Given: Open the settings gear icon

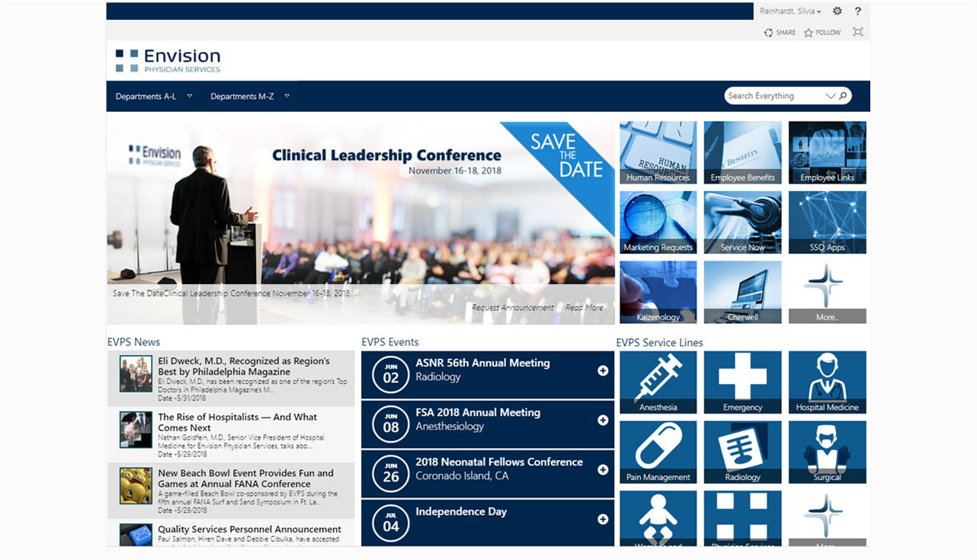Looking at the screenshot, I should [x=838, y=11].
